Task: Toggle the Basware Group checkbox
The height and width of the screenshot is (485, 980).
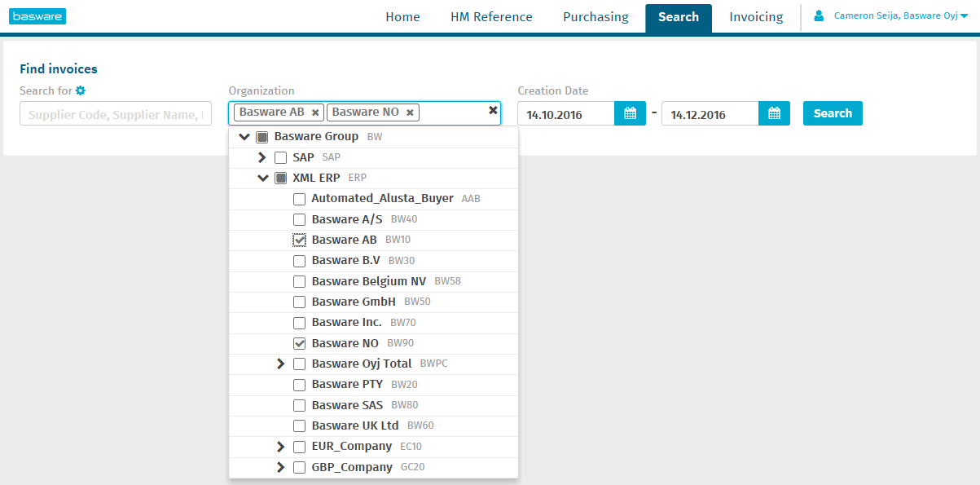Action: (261, 137)
